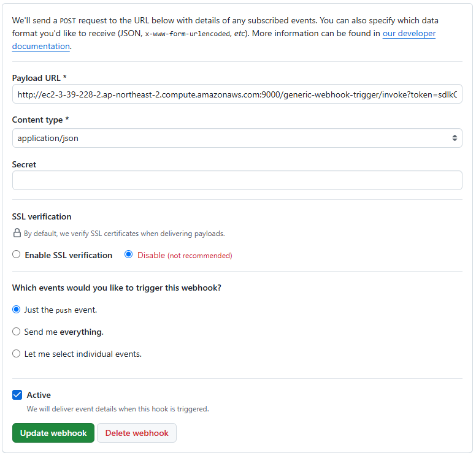Click the Content type label text

tap(40, 120)
